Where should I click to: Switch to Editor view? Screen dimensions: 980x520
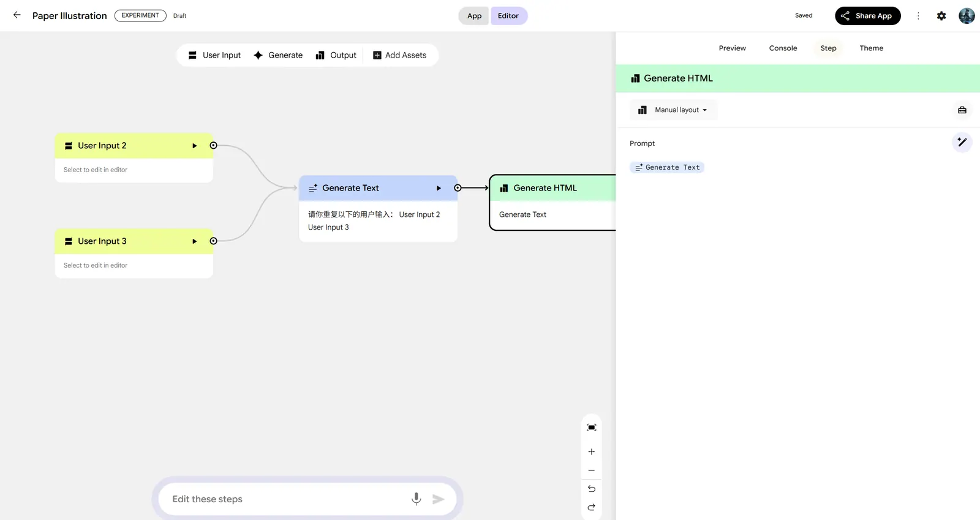(x=508, y=16)
